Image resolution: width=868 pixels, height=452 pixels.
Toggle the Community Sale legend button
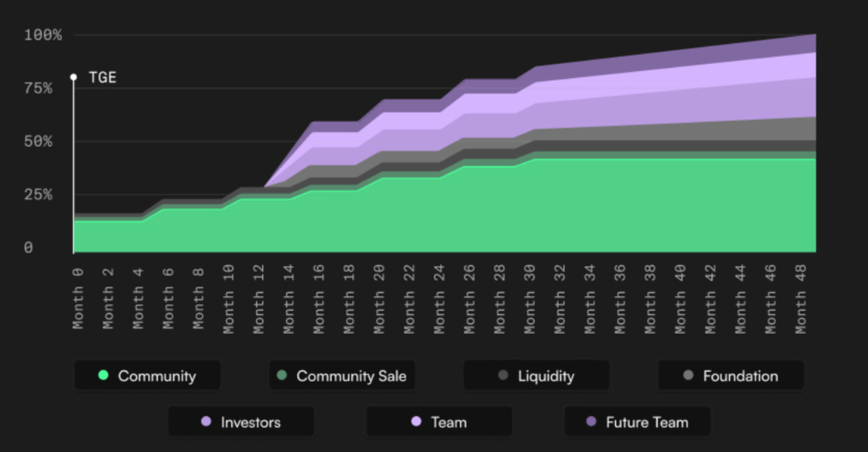coord(342,376)
